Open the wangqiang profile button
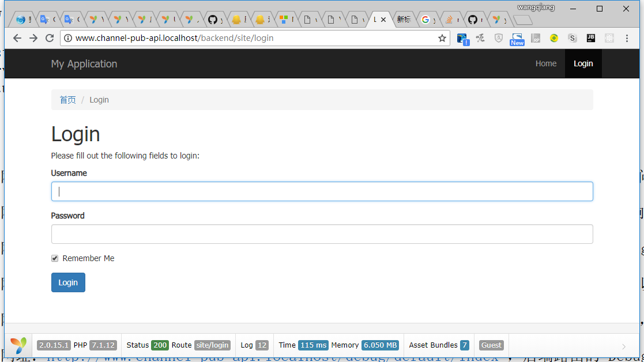The width and height of the screenshot is (644, 362). [x=536, y=7]
